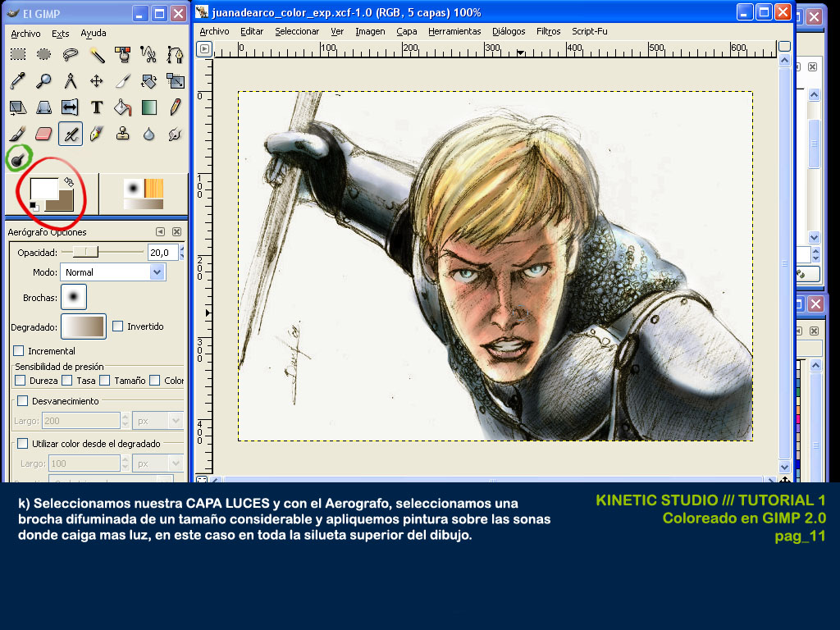This screenshot has height=630, width=840.
Task: Open the Degradado gradient selector
Action: pyautogui.click(x=84, y=326)
